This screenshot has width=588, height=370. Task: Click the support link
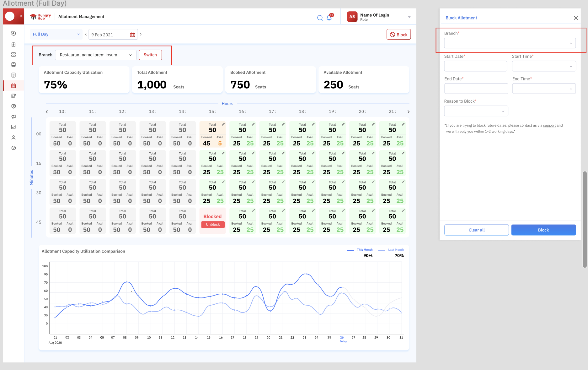tap(549, 126)
